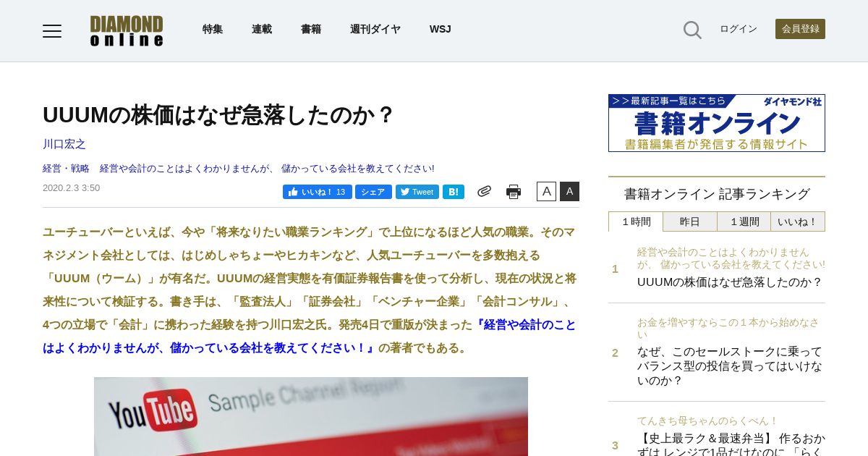The height and width of the screenshot is (456, 868).
Task: Click article headline UUUMの株価はなぜ急落したのか？
Action: [x=218, y=115]
